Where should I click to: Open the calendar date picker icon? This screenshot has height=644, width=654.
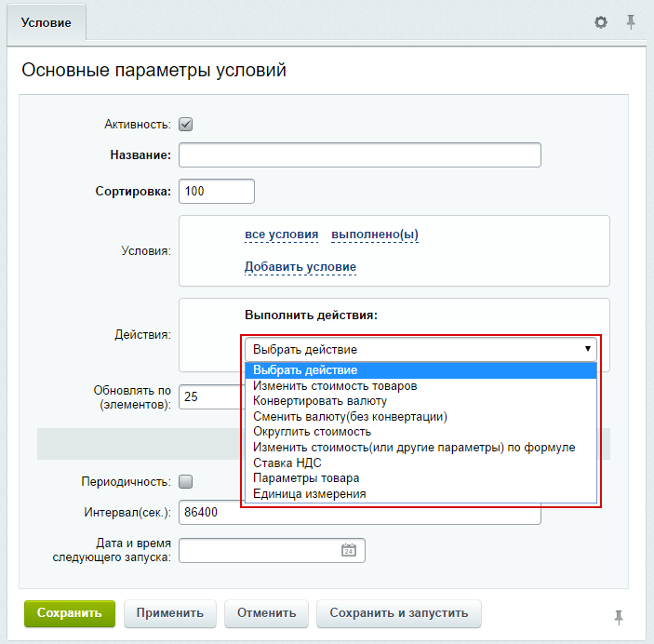(x=349, y=550)
